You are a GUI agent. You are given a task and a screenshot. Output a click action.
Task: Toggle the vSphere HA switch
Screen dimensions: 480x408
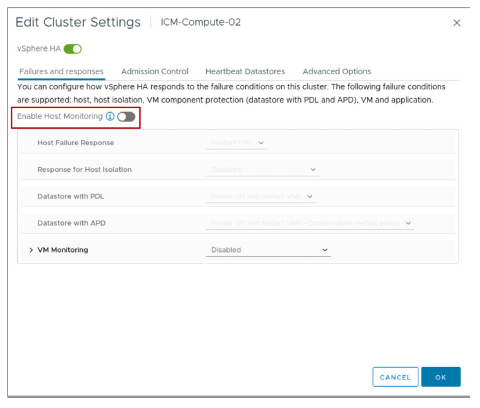[x=73, y=49]
